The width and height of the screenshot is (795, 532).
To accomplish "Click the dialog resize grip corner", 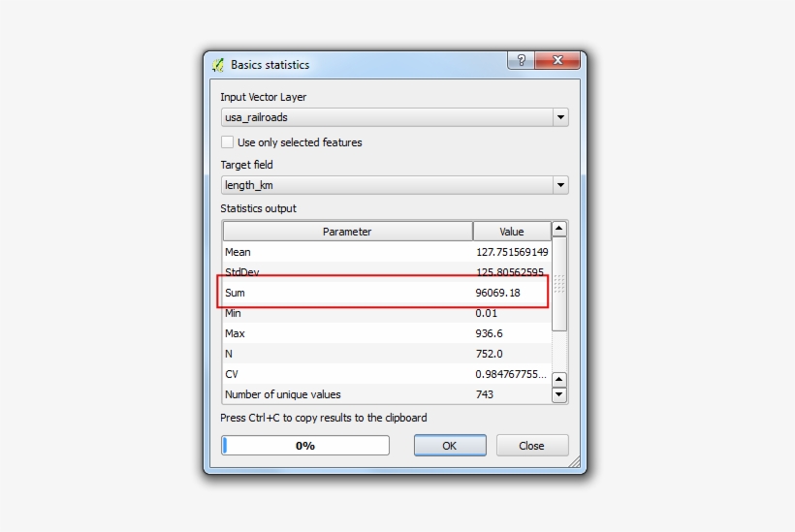I will pyautogui.click(x=575, y=461).
